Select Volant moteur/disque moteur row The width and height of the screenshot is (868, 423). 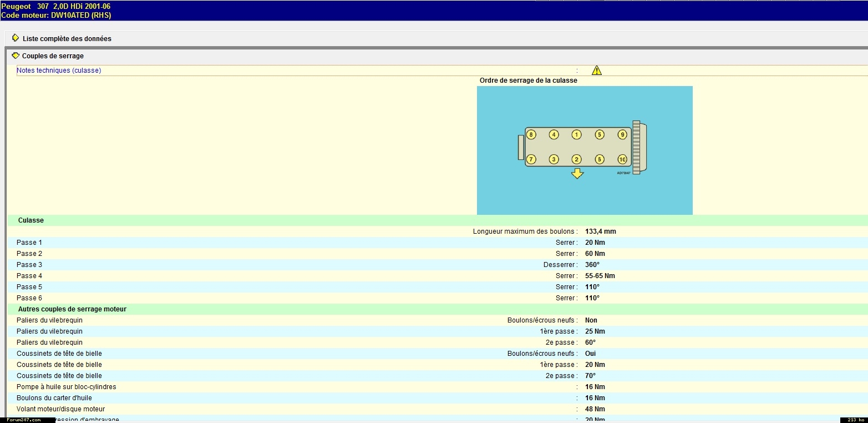pos(437,409)
